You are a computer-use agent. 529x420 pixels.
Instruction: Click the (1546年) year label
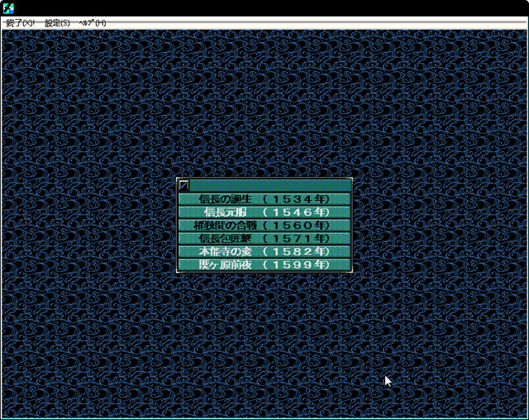point(296,212)
